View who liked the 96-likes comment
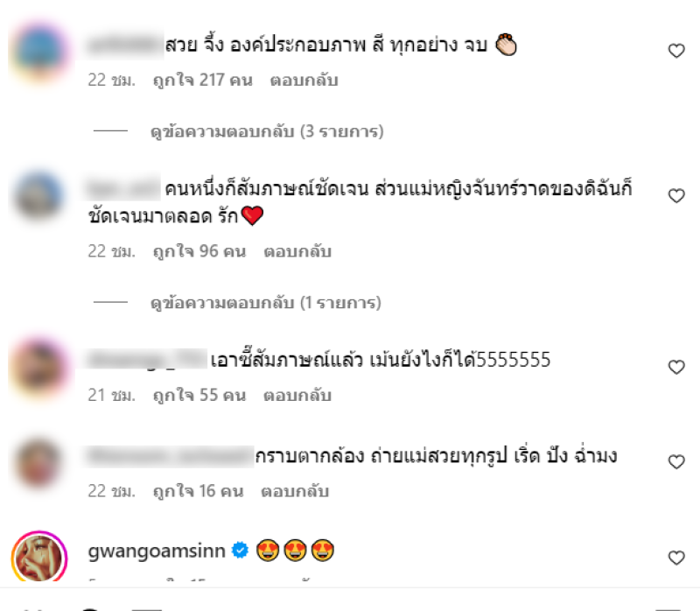Screen dimensions: 700x611 click(x=199, y=251)
